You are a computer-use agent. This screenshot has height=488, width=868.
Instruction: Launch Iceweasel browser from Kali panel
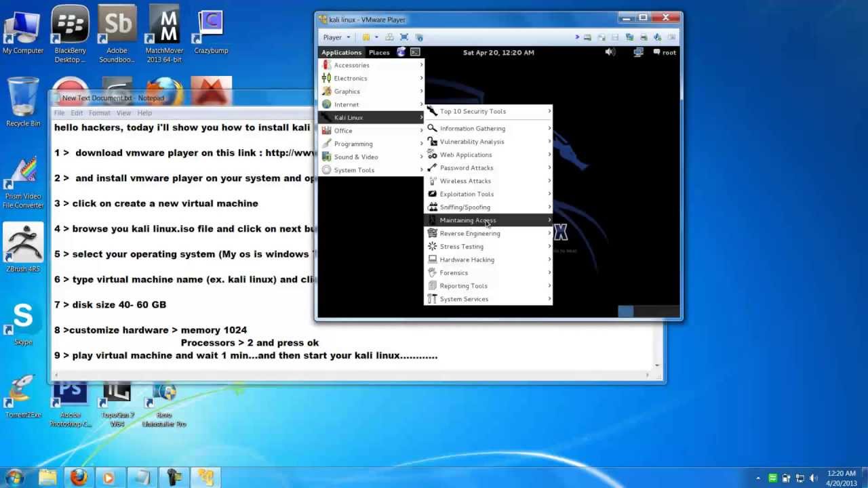(401, 52)
